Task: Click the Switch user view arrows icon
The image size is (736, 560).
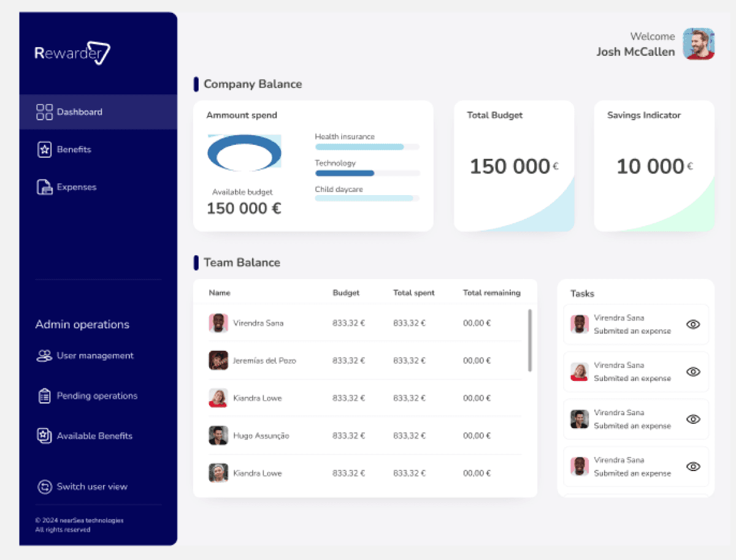Action: [44, 487]
